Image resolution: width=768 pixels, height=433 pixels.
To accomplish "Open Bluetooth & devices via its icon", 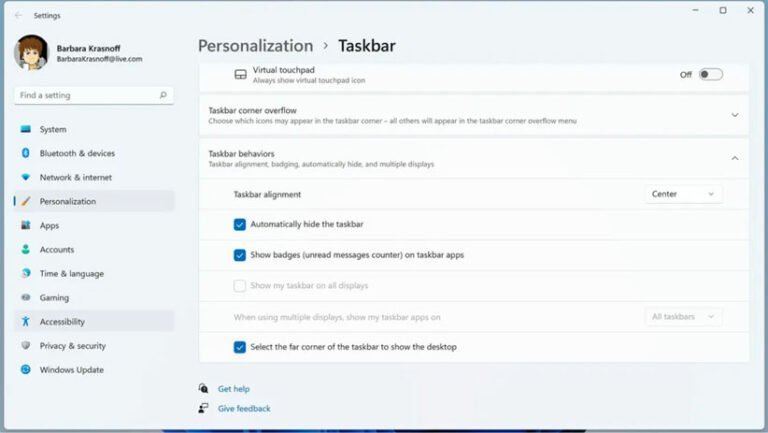I will click(26, 153).
